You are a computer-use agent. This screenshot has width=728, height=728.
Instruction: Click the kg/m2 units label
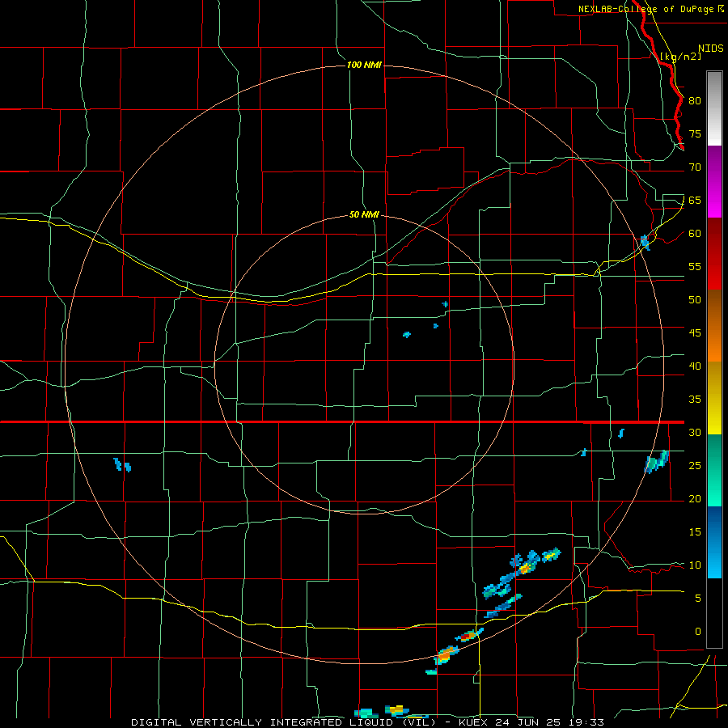pos(680,57)
